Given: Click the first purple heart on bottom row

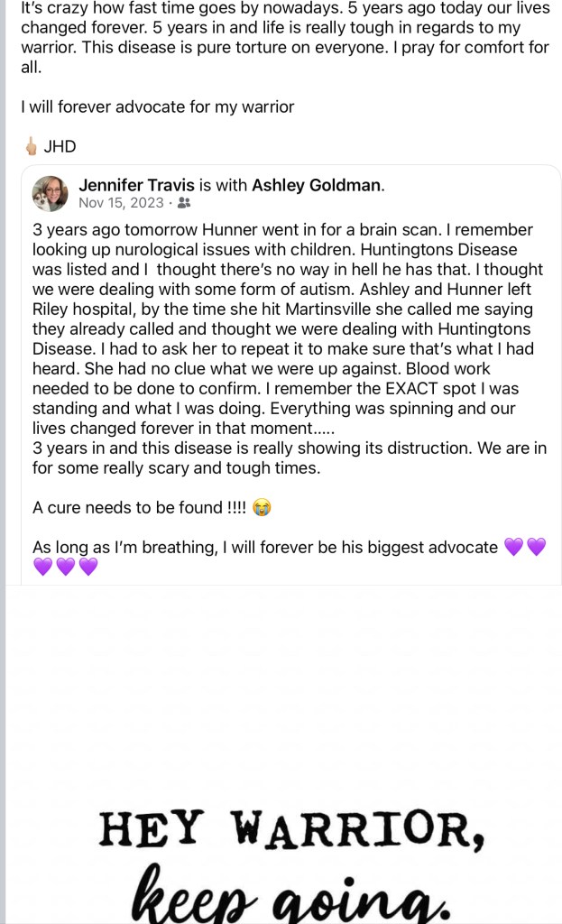Looking at the screenshot, I should 41,567.
